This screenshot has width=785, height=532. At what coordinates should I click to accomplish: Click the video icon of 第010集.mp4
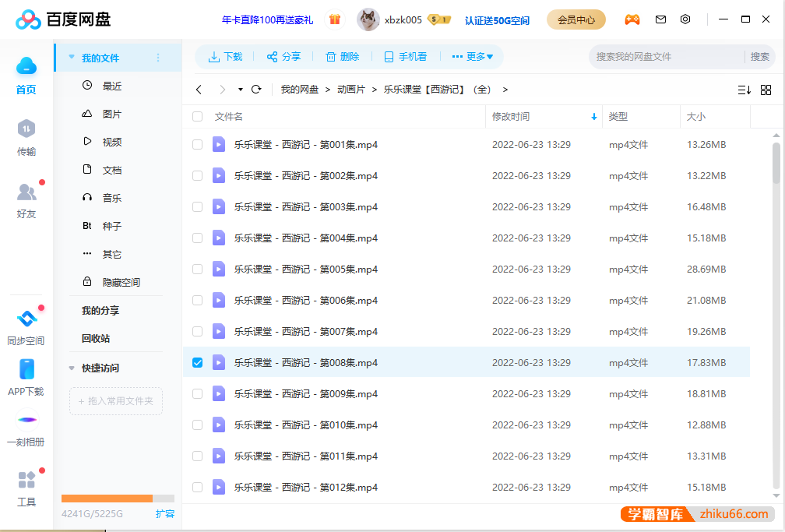[219, 425]
